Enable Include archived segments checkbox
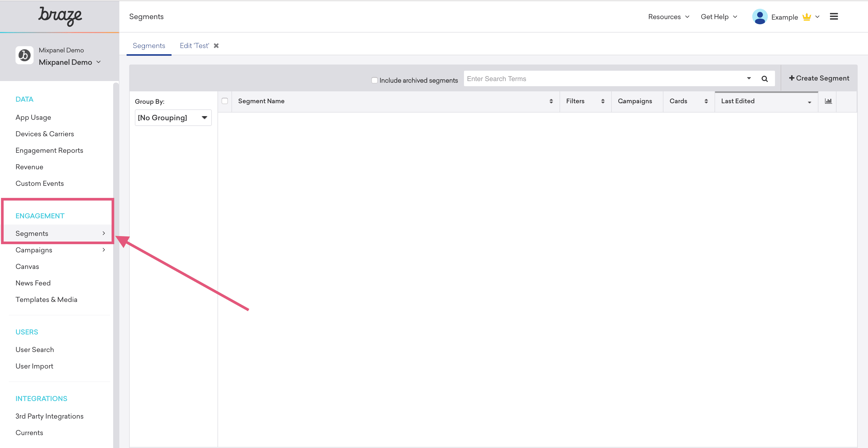This screenshot has height=448, width=868. [x=374, y=80]
